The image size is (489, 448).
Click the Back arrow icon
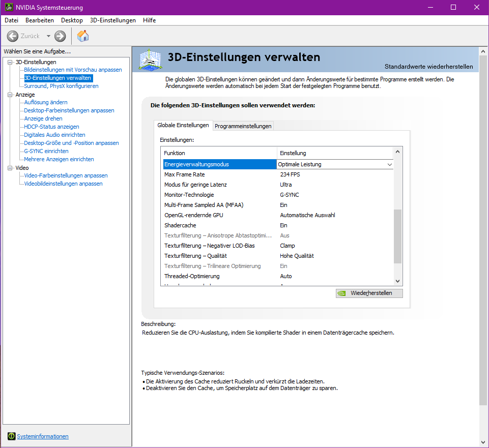pos(13,36)
